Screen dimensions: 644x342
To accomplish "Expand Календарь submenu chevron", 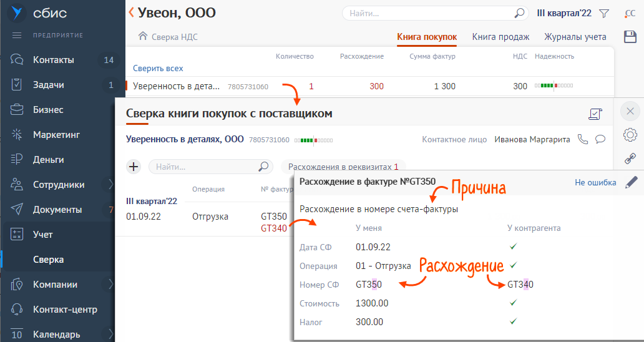I will click(111, 333).
